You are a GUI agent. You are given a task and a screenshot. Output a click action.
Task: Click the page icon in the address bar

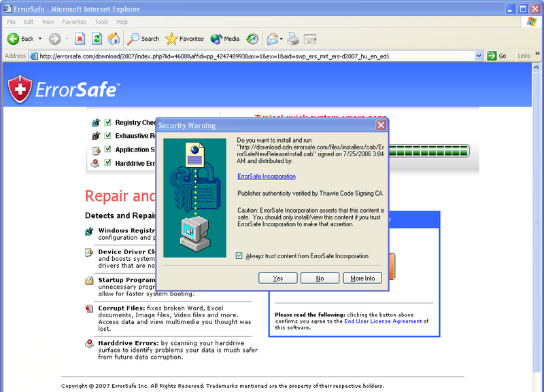33,56
